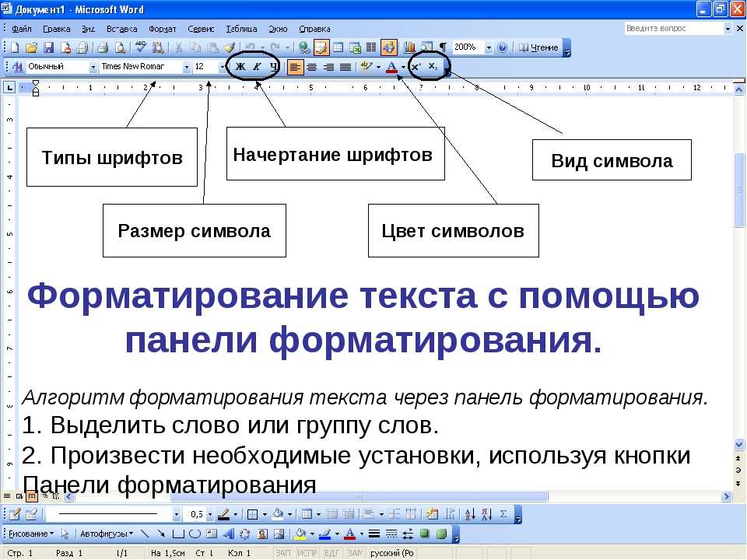Screen dimensions: 747x560
Task: Click the vertical scrollbar down arrow
Action: tap(739, 445)
